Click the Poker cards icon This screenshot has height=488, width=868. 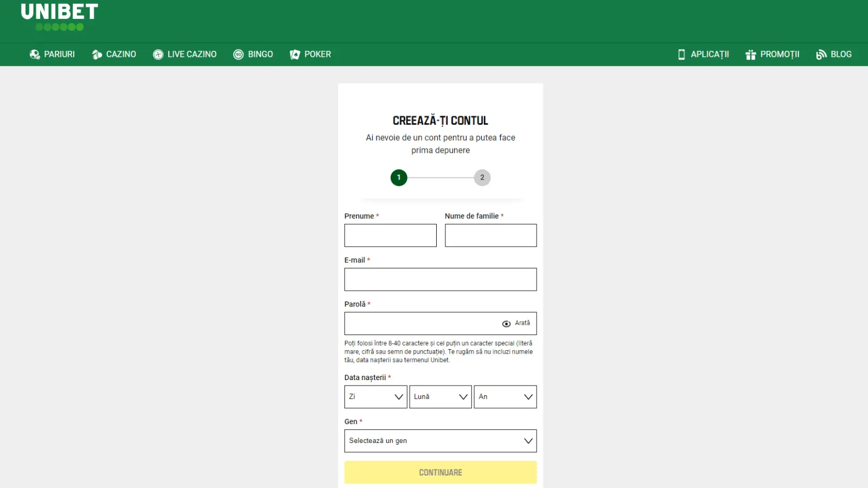pos(295,54)
